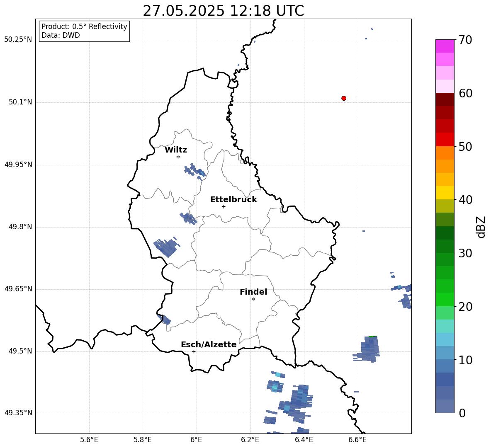Click the 6°E longitude label
491x448 pixels.
pos(196,440)
